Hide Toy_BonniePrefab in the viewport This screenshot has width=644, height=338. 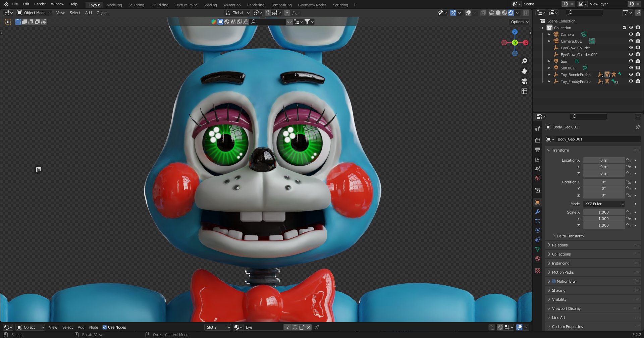pos(631,74)
